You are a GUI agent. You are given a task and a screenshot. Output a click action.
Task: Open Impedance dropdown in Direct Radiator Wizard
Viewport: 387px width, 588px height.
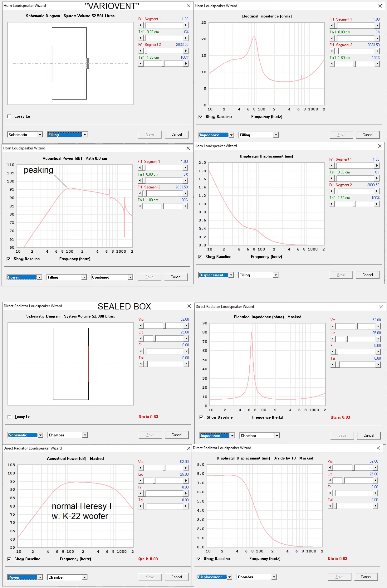coord(217,436)
